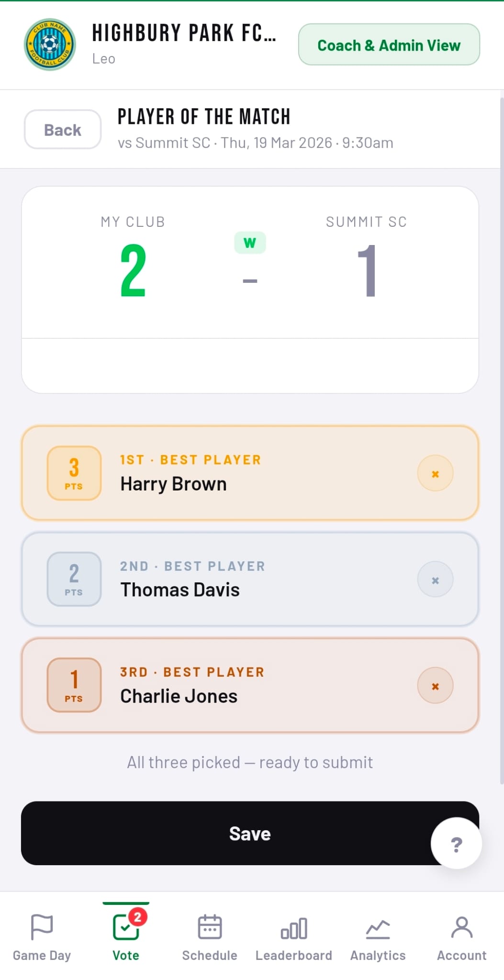Open the Game Day flag icon
This screenshot has width=504, height=980.
click(42, 927)
